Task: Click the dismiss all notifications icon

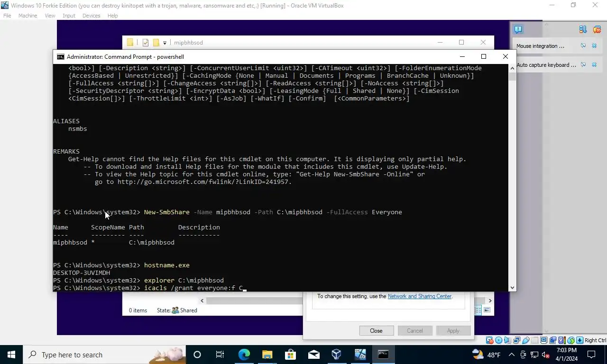Action: tap(597, 29)
